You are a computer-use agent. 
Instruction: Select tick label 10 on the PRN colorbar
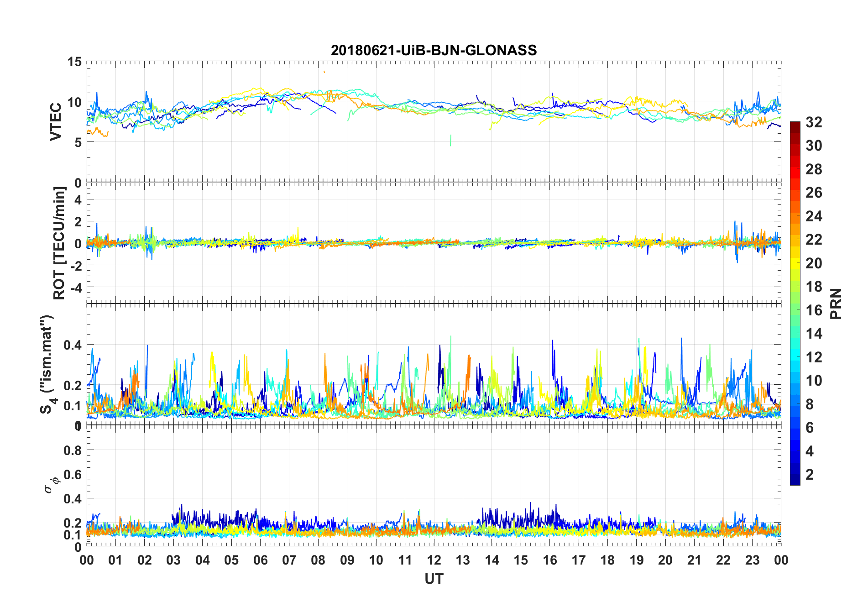click(814, 381)
